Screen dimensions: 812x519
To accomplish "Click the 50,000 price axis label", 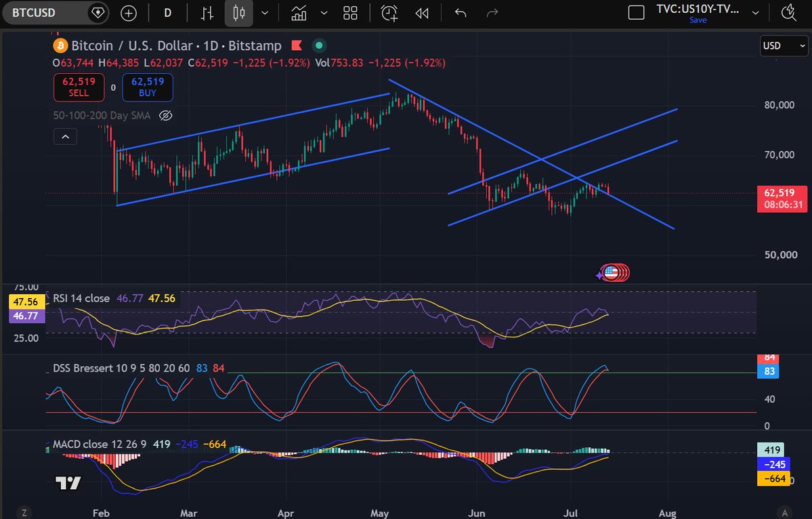I will point(780,255).
